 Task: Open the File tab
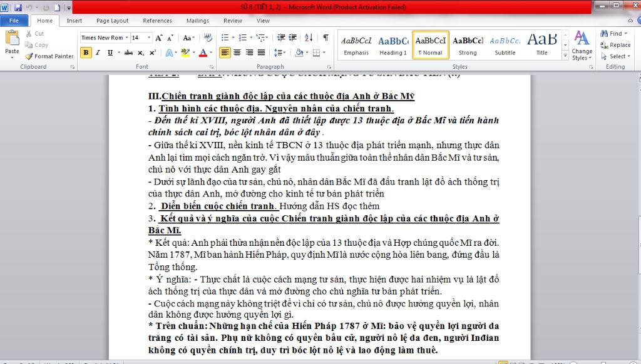pos(14,21)
